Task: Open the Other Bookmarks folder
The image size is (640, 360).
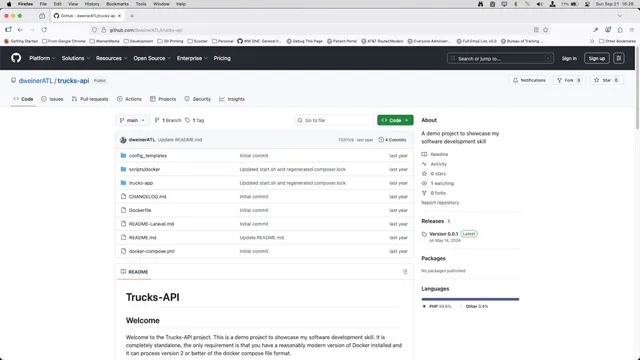Action: pos(618,41)
